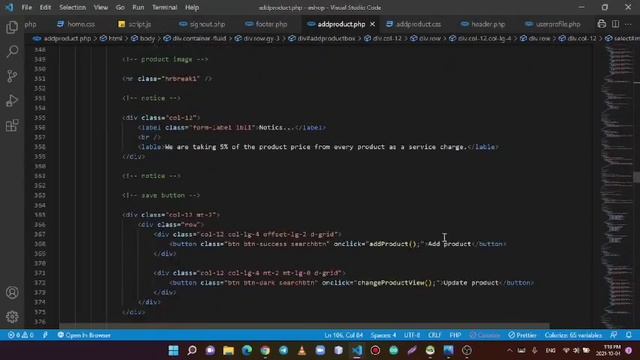This screenshot has height=360, width=640.
Task: Open Windows Start menu
Action: [173, 350]
